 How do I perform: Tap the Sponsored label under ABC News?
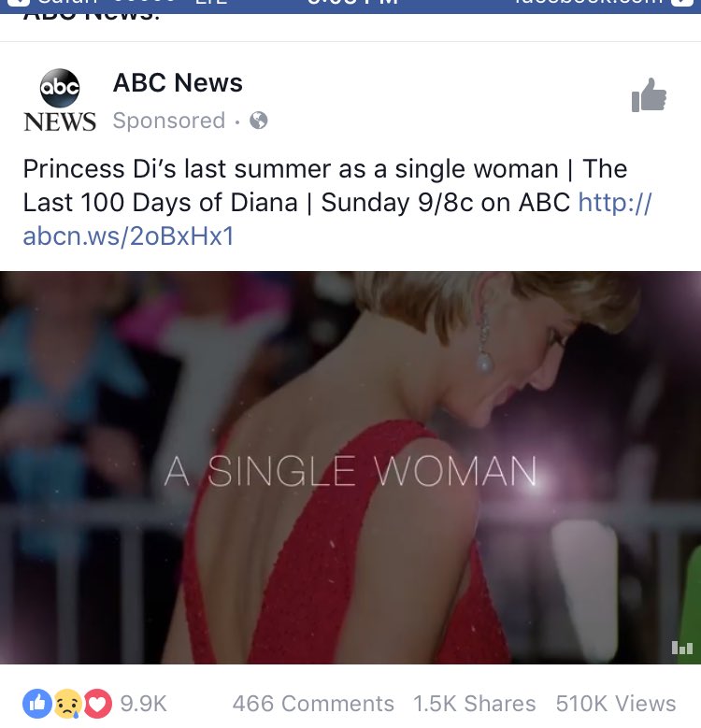(x=169, y=121)
